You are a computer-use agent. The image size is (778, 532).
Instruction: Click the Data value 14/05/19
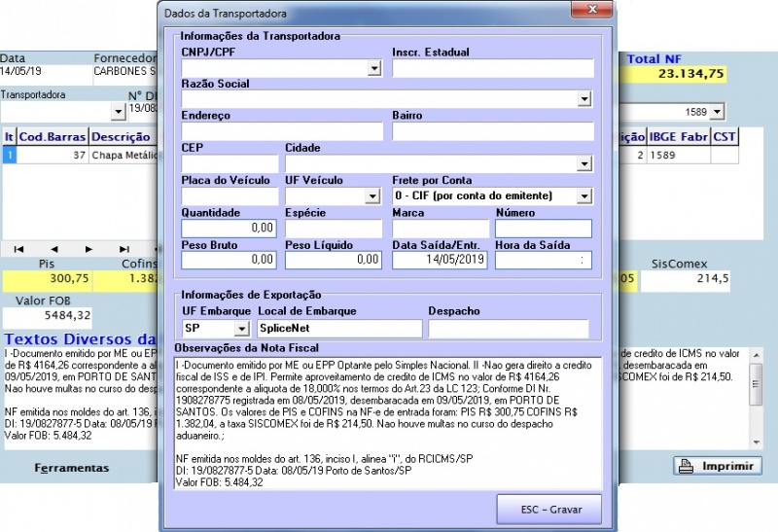pos(20,71)
